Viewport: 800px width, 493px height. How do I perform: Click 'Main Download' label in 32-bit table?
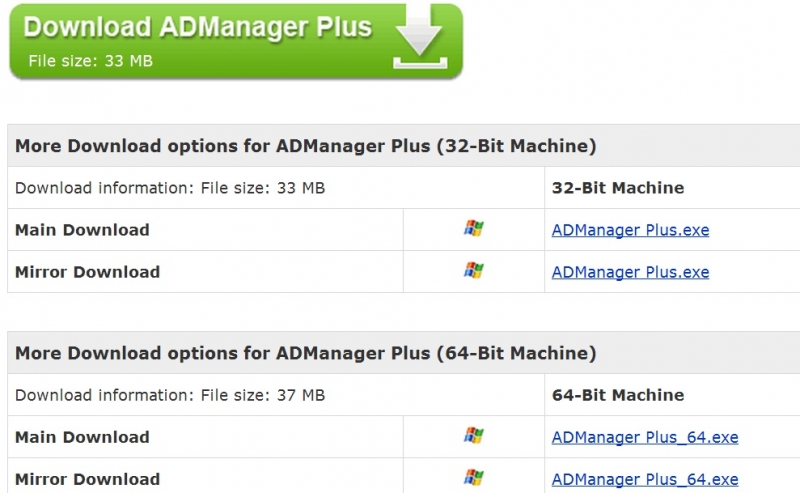[x=82, y=230]
